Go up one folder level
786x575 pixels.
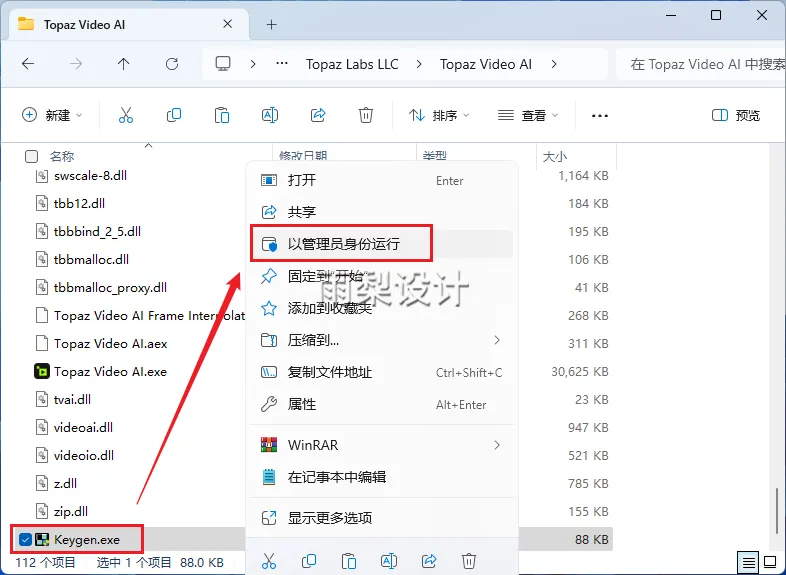tap(123, 64)
